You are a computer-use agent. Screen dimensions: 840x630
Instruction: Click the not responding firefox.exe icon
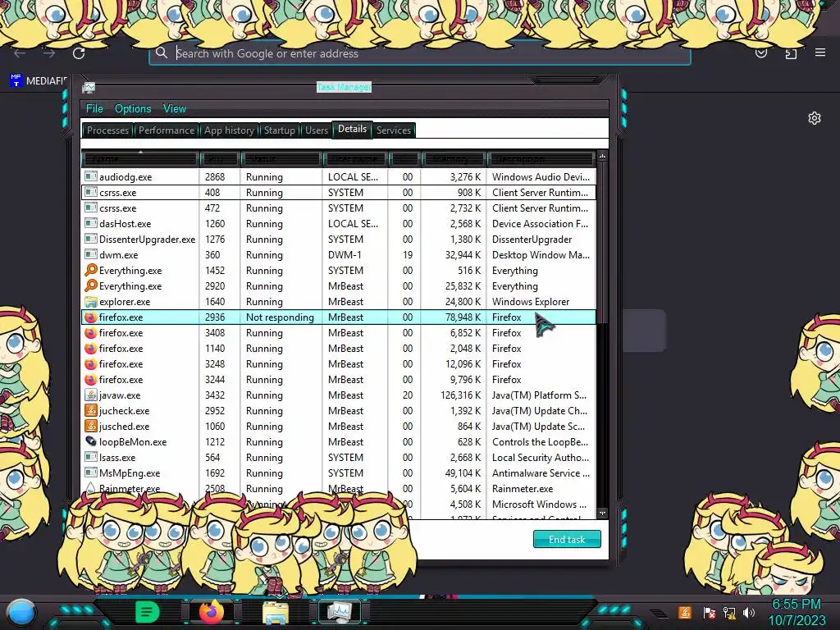coord(91,317)
